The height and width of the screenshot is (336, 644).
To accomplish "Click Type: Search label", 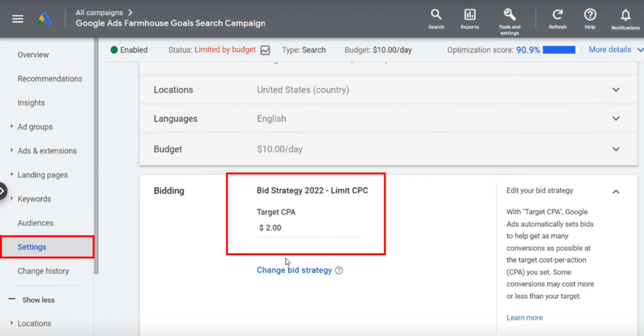I will 304,50.
